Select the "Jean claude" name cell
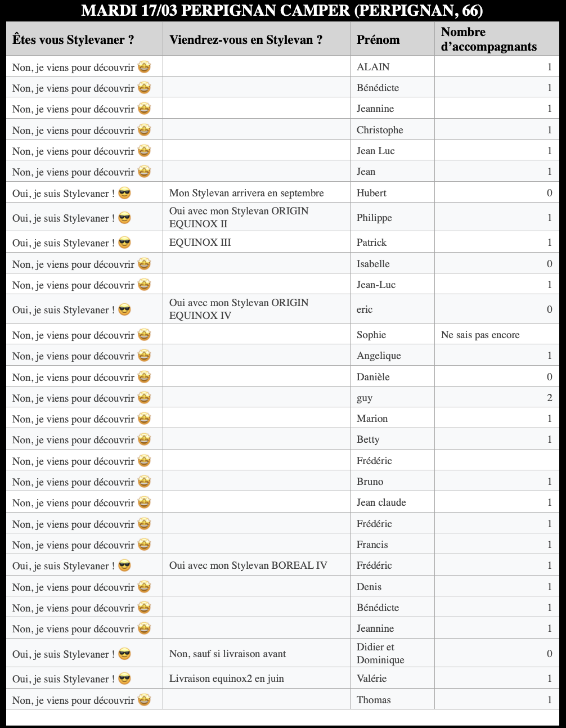Viewport: 566px width, 728px height. [x=381, y=502]
